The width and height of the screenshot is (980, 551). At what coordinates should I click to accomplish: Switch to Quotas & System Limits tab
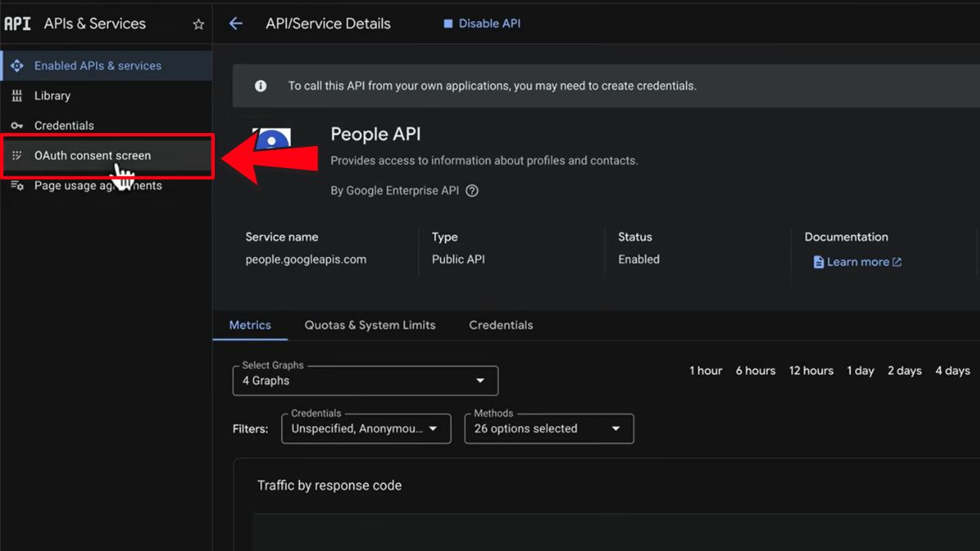click(x=370, y=325)
